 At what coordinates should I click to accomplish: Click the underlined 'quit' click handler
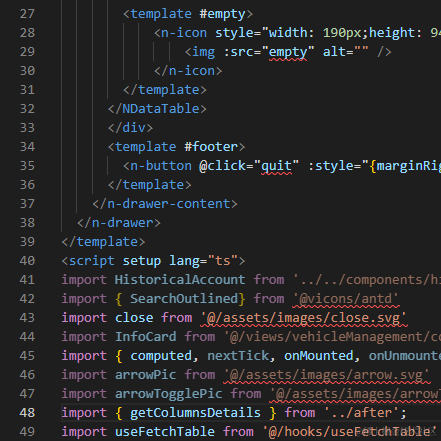tap(276, 166)
